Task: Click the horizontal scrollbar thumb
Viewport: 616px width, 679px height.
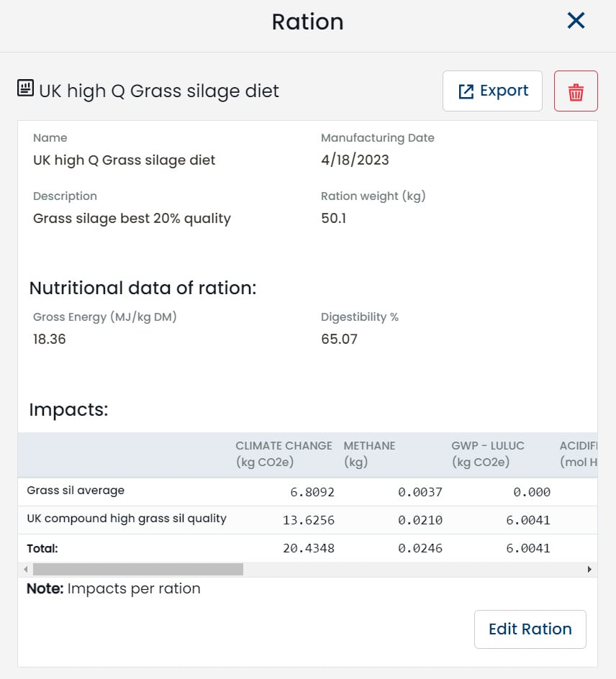Action: pyautogui.click(x=138, y=569)
